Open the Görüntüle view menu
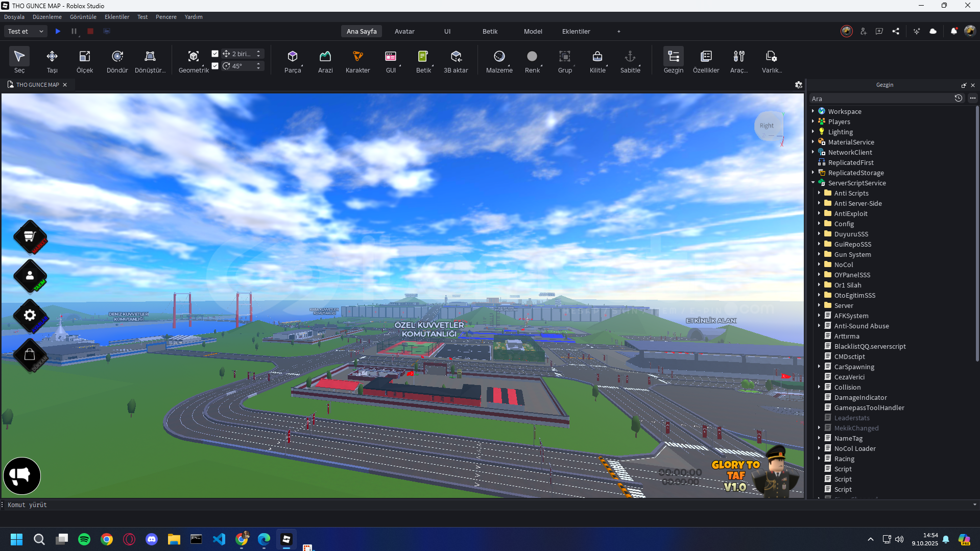 pyautogui.click(x=83, y=17)
